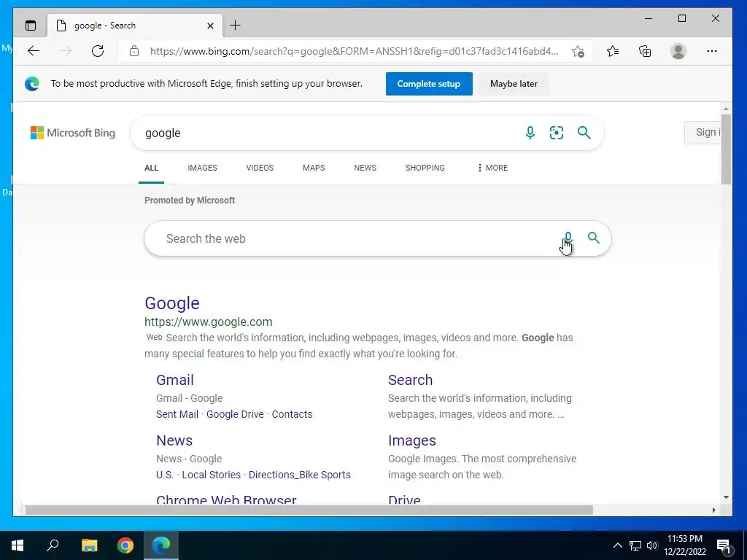747x560 pixels.
Task: Open the Favorites list icon
Action: pyautogui.click(x=613, y=51)
